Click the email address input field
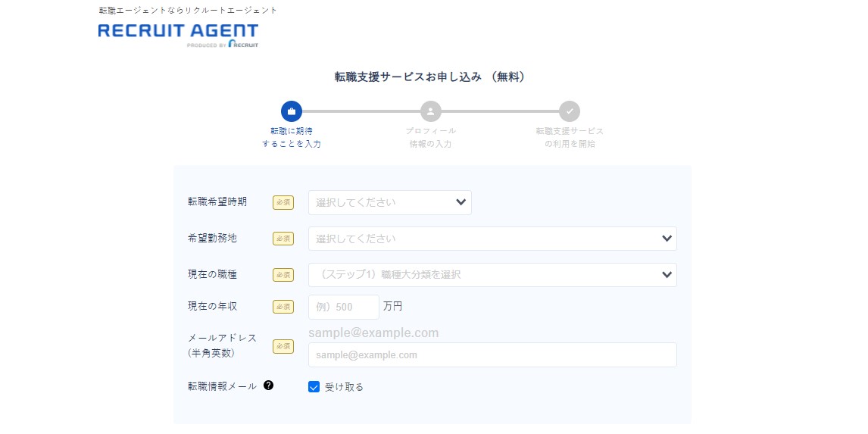This screenshot has height=434, width=868. (x=492, y=354)
